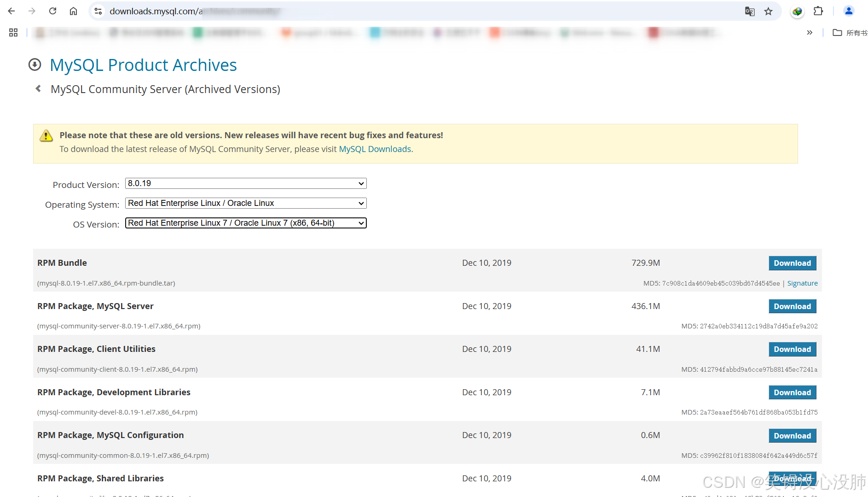868x497 pixels.
Task: Go forward in browser history
Action: pyautogui.click(x=32, y=11)
